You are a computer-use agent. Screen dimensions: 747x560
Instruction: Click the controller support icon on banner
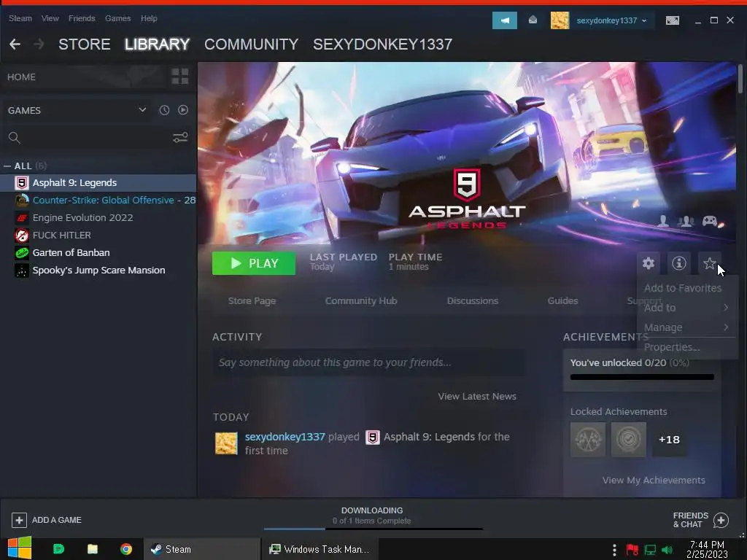click(x=710, y=221)
